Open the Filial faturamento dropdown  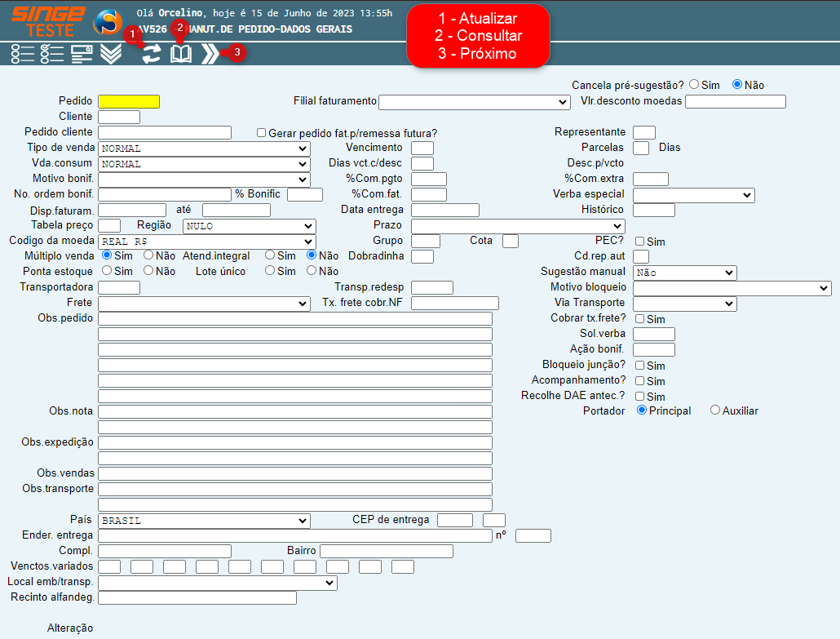[475, 102]
